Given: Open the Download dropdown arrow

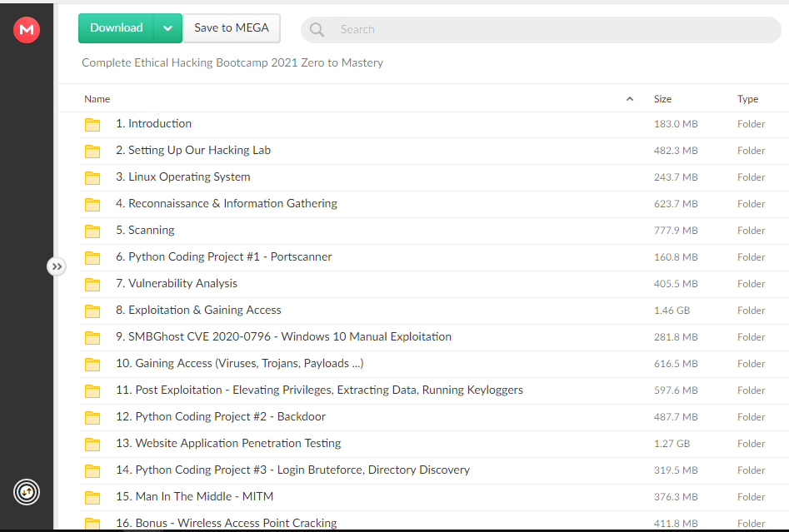Looking at the screenshot, I should coord(167,28).
